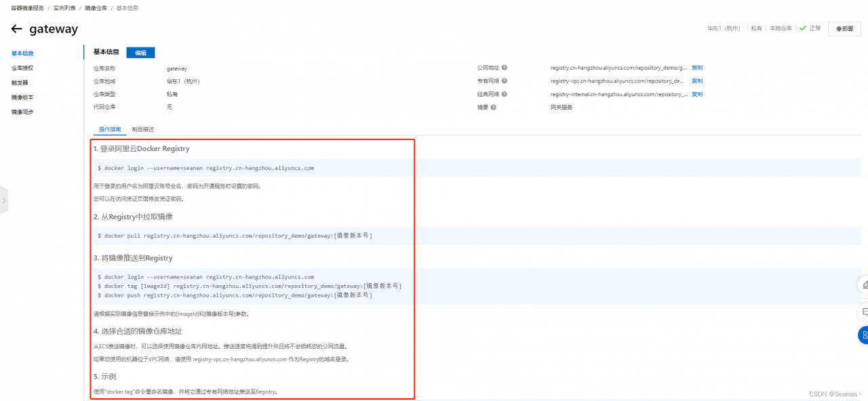Switch to the 制品描述 tab
The height and width of the screenshot is (401, 868).
143,129
